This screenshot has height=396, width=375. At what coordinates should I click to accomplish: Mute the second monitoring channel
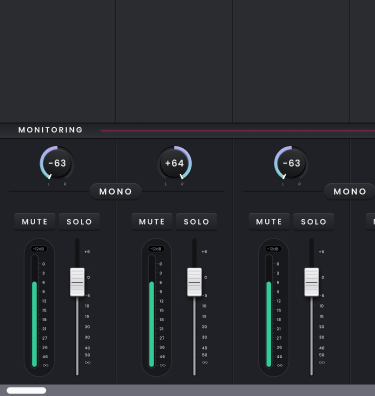tap(152, 222)
